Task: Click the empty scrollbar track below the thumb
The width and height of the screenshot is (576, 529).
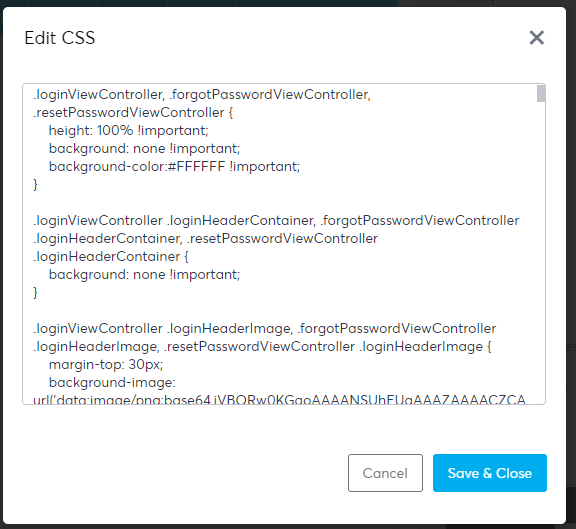Action: [541, 253]
